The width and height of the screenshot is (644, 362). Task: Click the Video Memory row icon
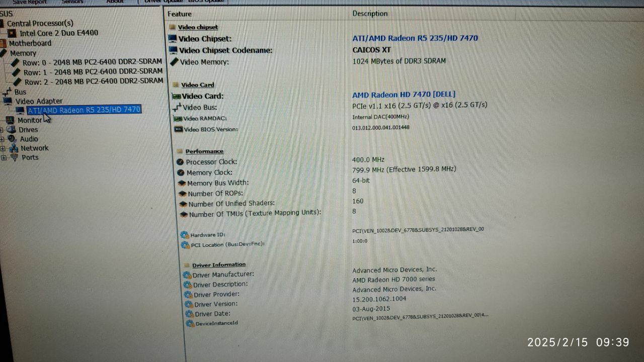tap(175, 62)
